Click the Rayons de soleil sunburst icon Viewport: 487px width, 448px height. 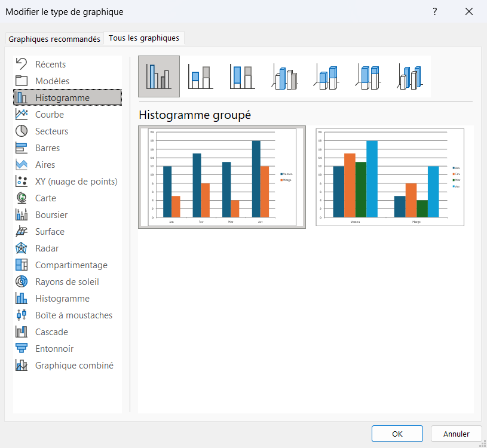(x=22, y=281)
